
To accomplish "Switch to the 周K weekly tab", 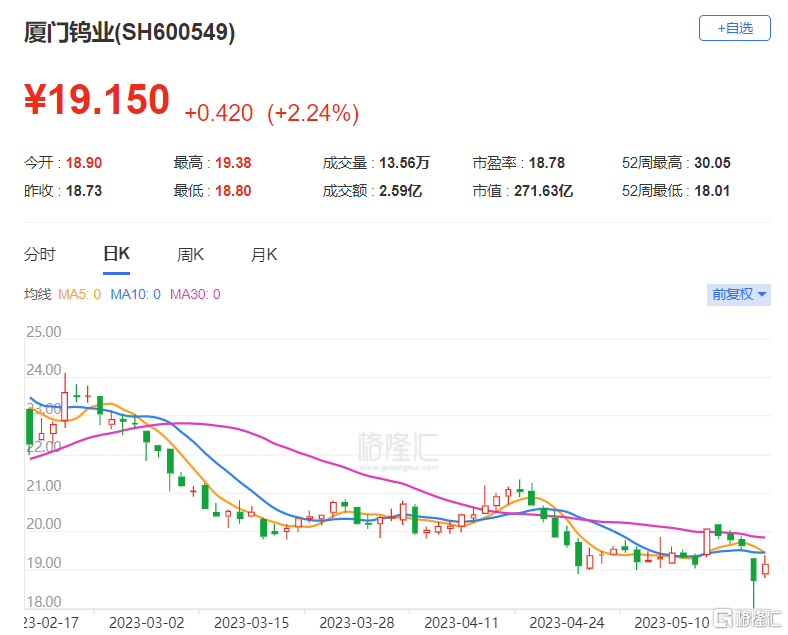I will 190,254.
